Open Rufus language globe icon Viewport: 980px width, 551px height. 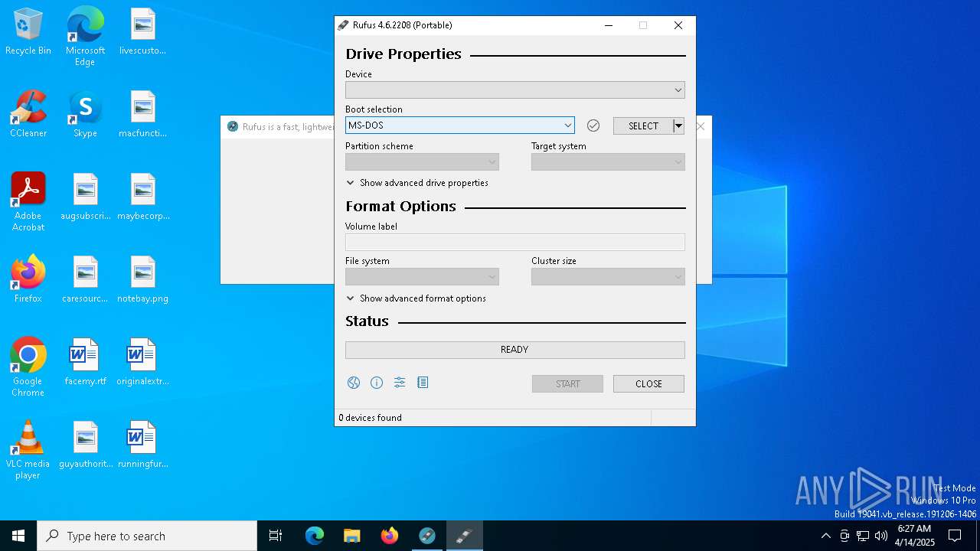pyautogui.click(x=354, y=383)
